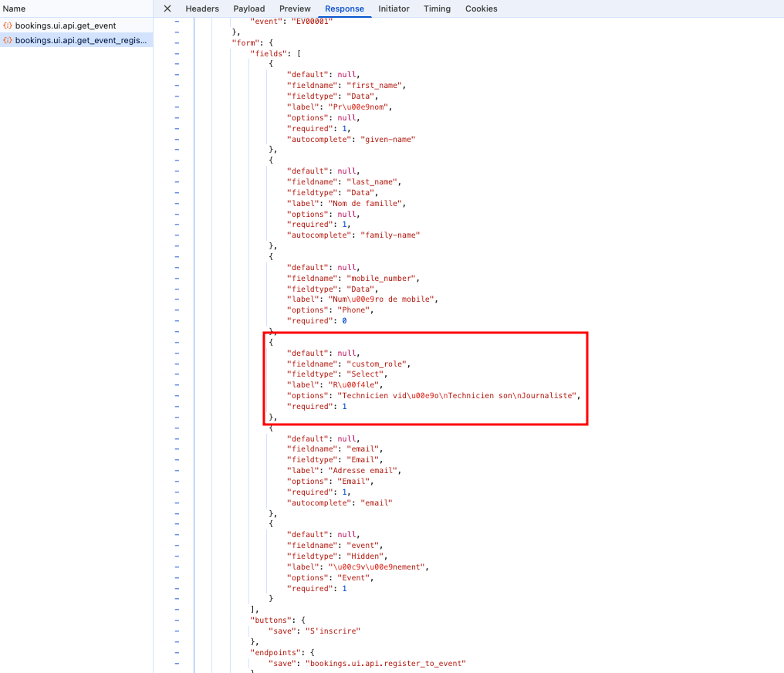The width and height of the screenshot is (784, 673).
Task: Select the bookings.ui.api.get_event request name
Action: [x=66, y=25]
